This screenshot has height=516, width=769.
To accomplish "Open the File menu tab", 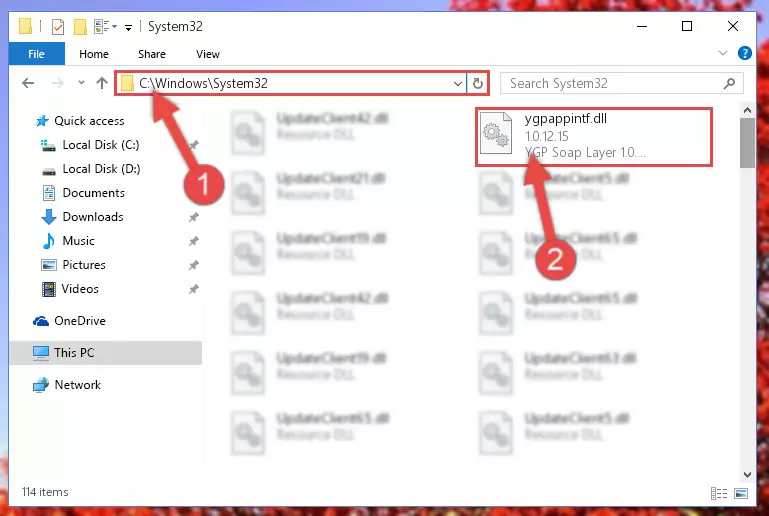I will (36, 54).
